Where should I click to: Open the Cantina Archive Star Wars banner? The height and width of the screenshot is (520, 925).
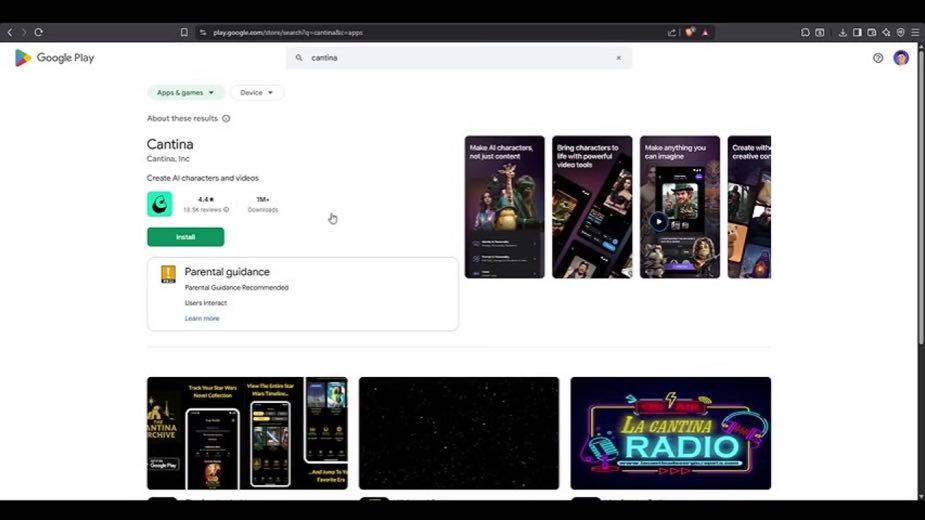(x=247, y=433)
